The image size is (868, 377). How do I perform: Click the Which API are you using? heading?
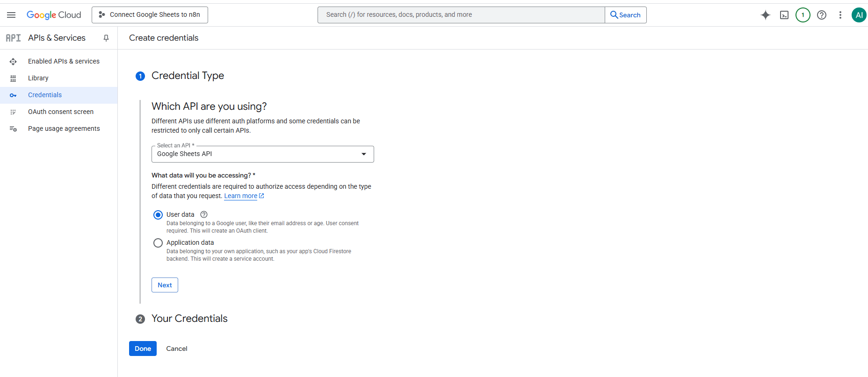tap(209, 107)
